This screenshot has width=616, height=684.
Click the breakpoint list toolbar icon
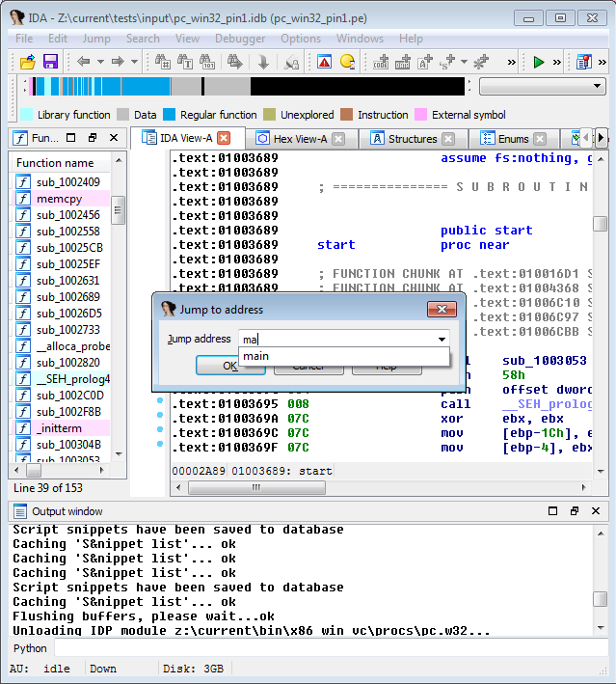tap(584, 62)
